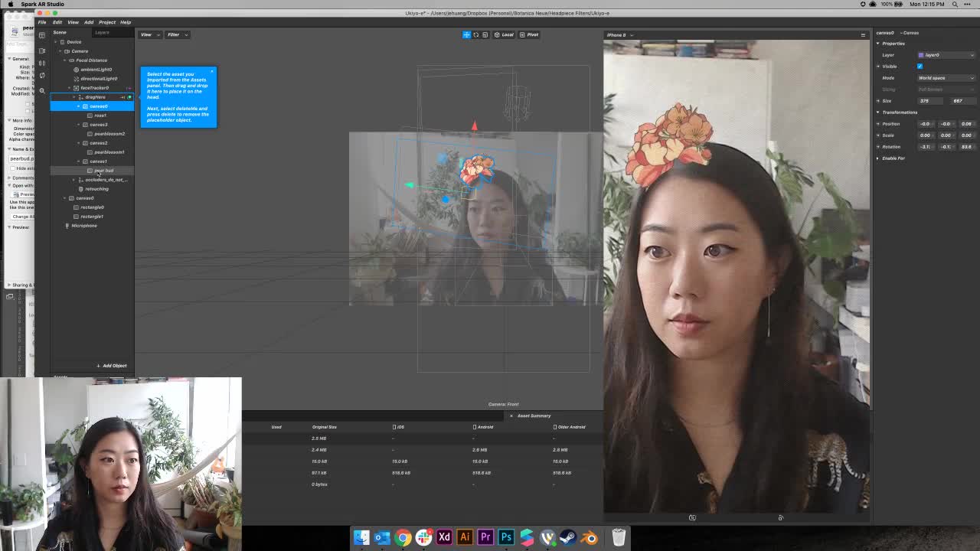Select the Scale tool in the viewport toolbar
The width and height of the screenshot is (980, 551).
485,34
